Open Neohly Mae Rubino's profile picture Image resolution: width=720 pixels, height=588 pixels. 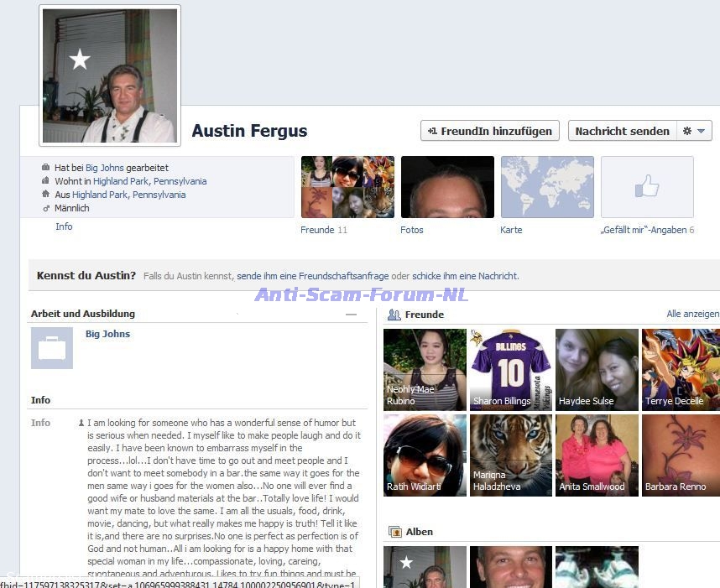pos(425,370)
